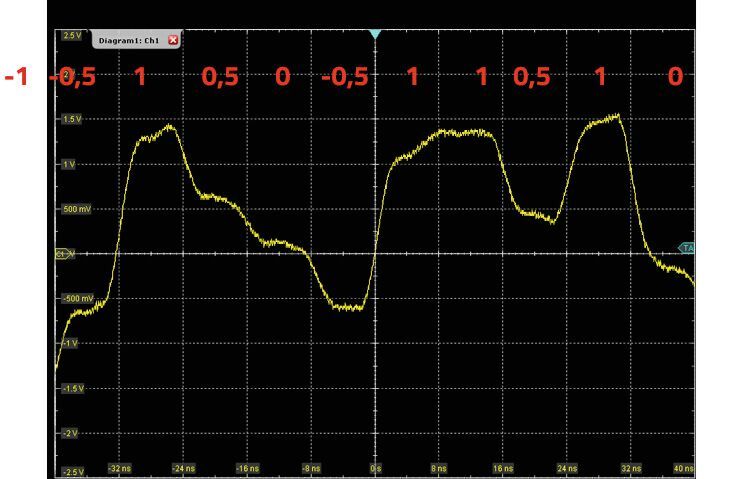Click the -8 ns time label

[x=311, y=468]
